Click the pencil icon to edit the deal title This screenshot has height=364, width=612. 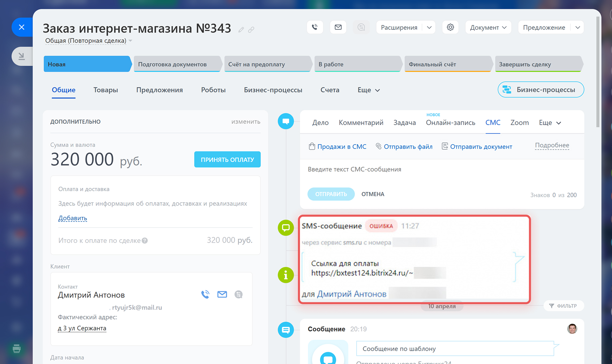click(241, 30)
